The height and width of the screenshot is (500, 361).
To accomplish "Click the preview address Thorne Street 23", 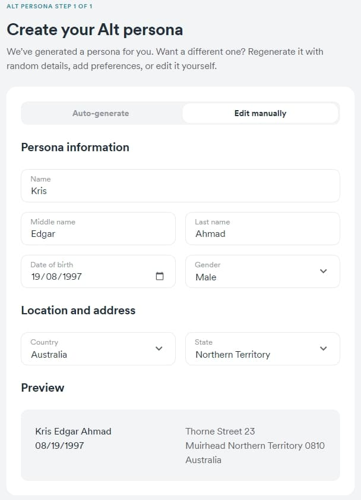I will coord(220,431).
